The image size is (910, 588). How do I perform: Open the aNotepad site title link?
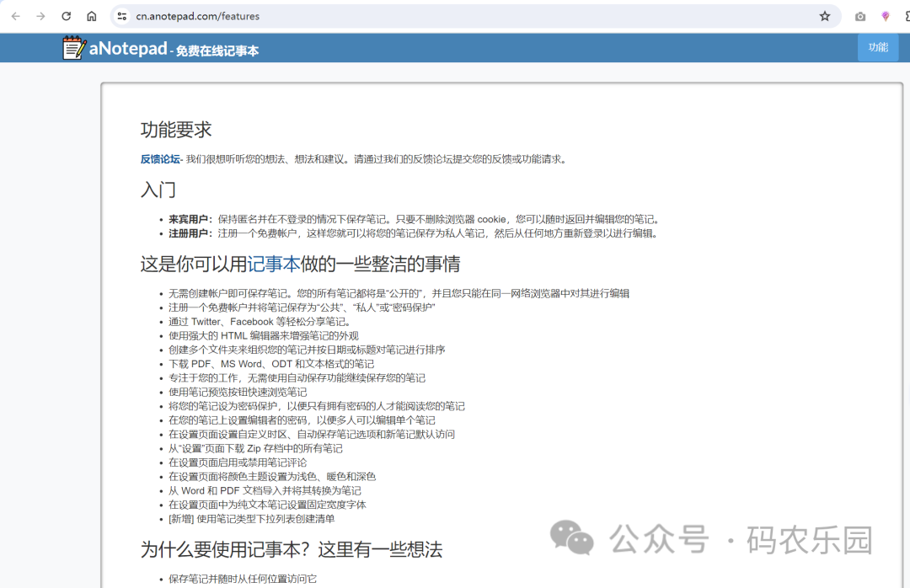pyautogui.click(x=128, y=48)
